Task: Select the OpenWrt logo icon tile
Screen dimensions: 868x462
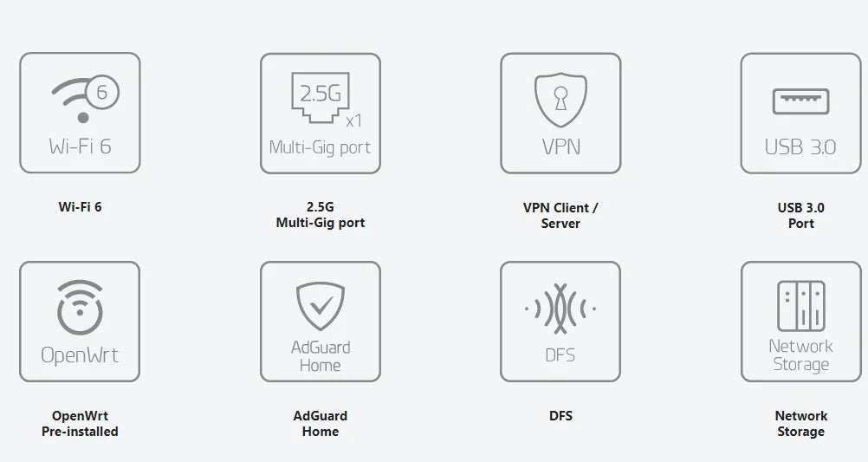Action: [x=80, y=322]
